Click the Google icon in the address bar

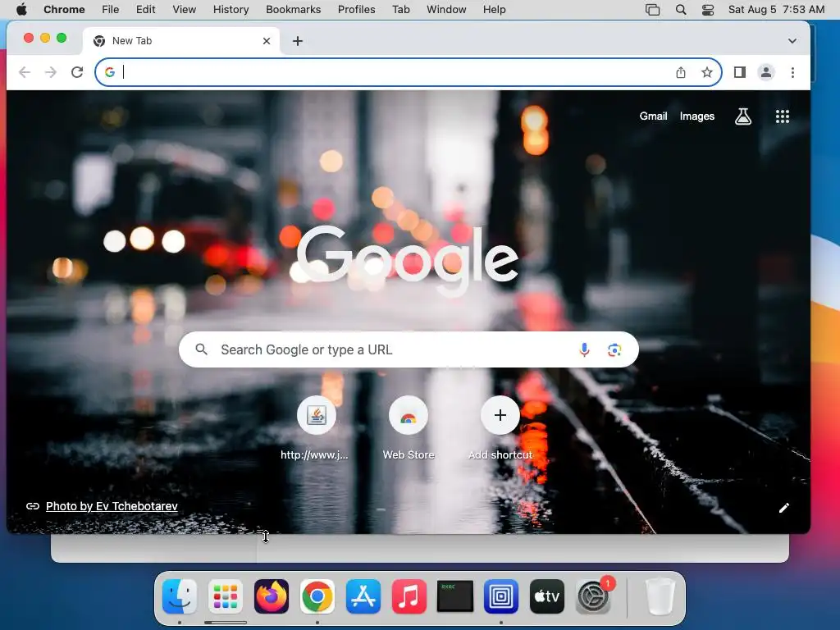point(110,72)
